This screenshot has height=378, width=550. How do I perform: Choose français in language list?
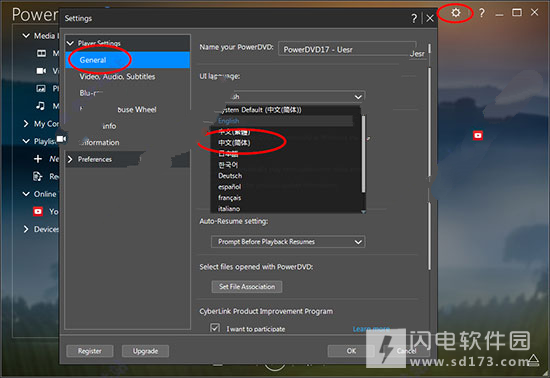tap(229, 198)
